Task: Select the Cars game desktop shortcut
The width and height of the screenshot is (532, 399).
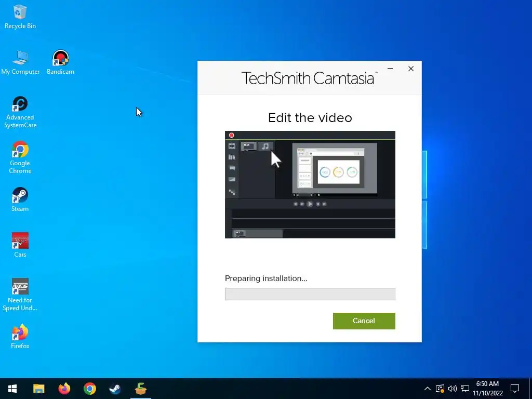Action: (20, 245)
